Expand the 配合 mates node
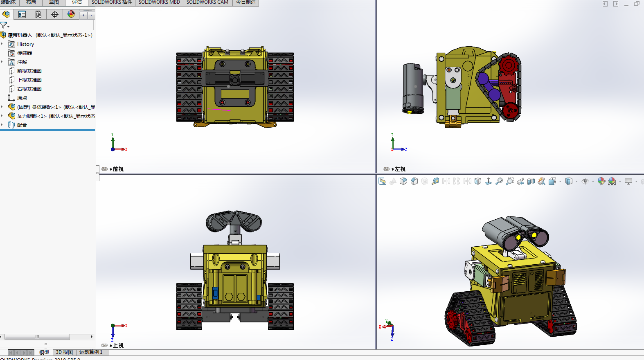Image resolution: width=644 pixels, height=360 pixels. (x=2, y=125)
